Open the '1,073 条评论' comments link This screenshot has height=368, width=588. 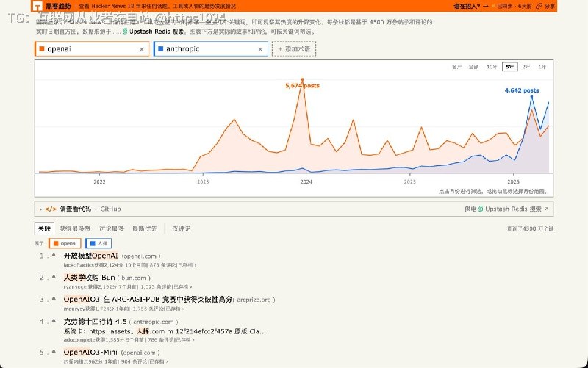pyautogui.click(x=157, y=287)
